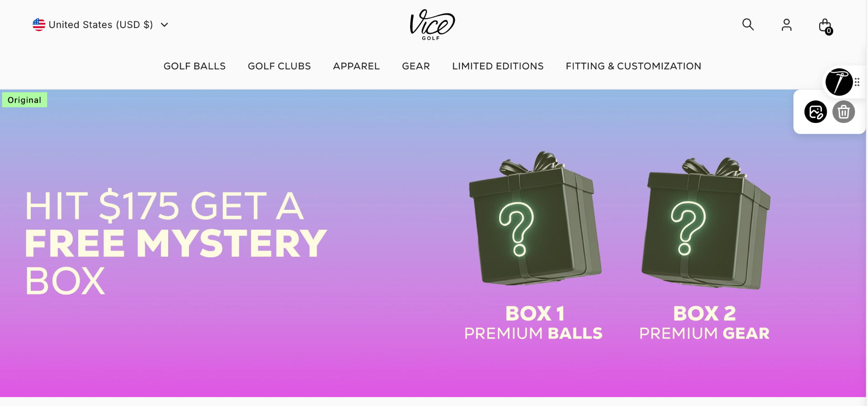
Task: Click the Box 1 Premium Balls gift image
Action: [x=535, y=218]
